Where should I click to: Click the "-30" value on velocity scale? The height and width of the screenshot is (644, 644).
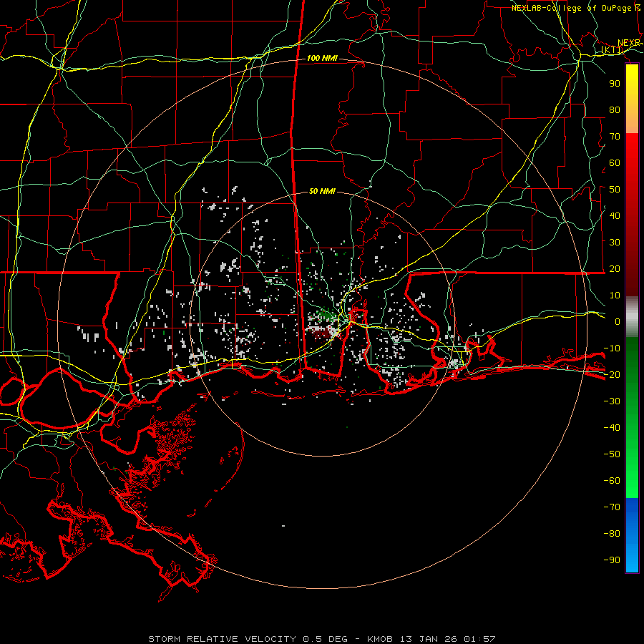pos(612,401)
